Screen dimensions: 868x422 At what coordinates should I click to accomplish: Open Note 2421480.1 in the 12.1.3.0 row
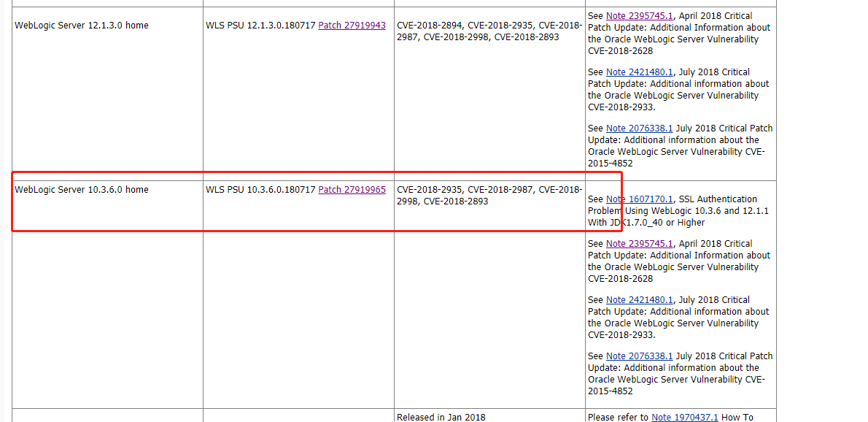(640, 72)
